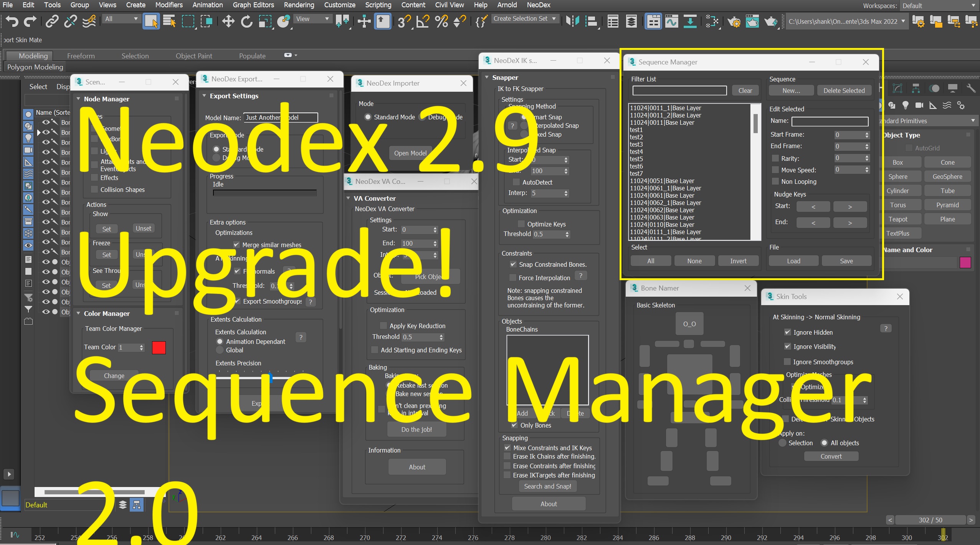Click Search and Snap! button
Screen dimensions: 980x545
[x=547, y=486]
